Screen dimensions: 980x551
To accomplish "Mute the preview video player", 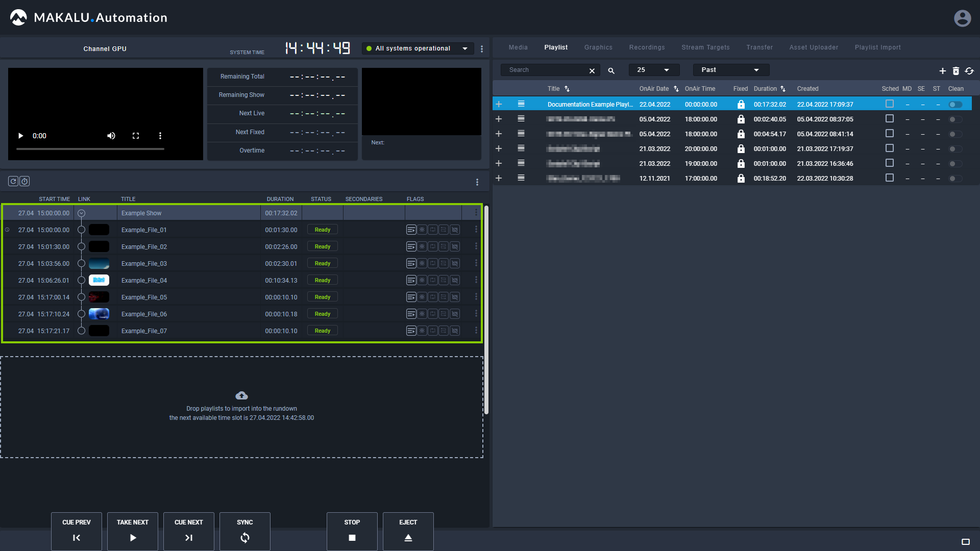I will [x=111, y=136].
